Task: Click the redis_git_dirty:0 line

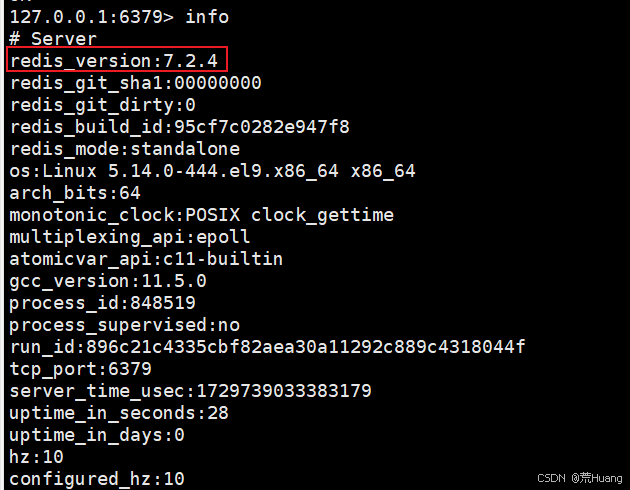Action: pyautogui.click(x=102, y=105)
